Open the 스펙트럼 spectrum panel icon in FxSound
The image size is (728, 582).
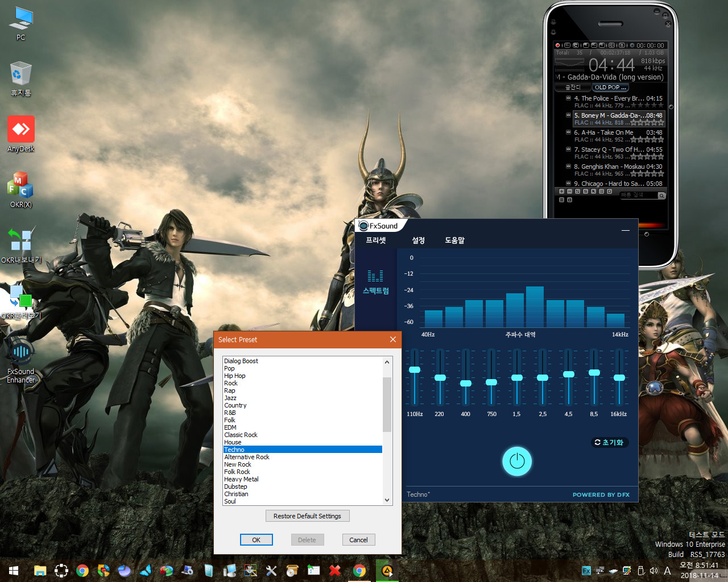(375, 282)
